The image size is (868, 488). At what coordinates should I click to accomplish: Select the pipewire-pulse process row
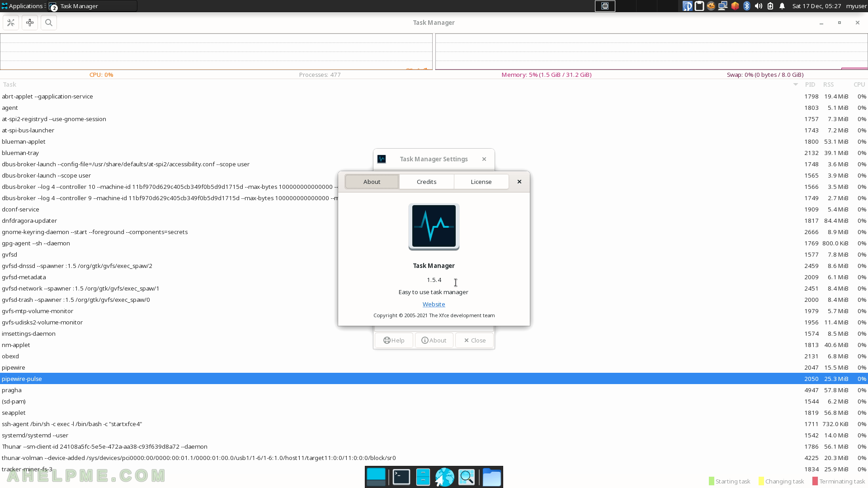coord(434,379)
